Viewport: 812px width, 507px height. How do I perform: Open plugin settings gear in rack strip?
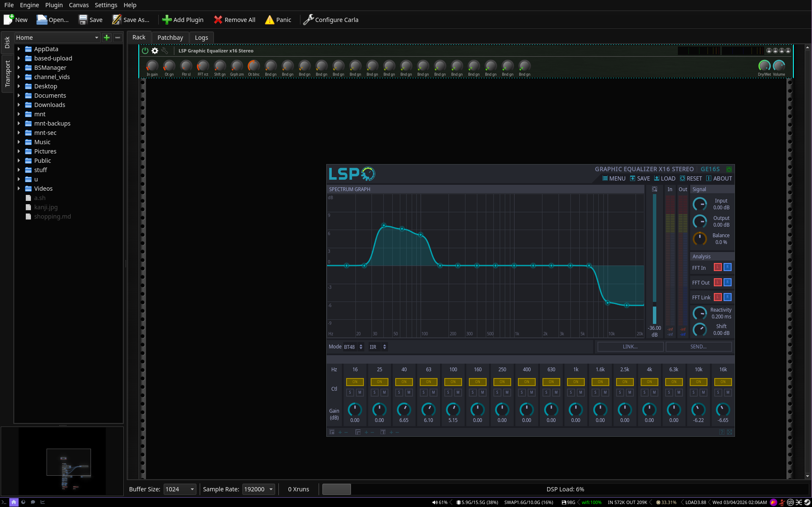(155, 51)
